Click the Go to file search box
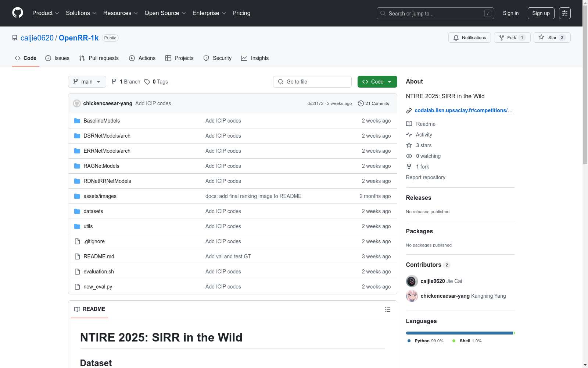 pos(312,82)
